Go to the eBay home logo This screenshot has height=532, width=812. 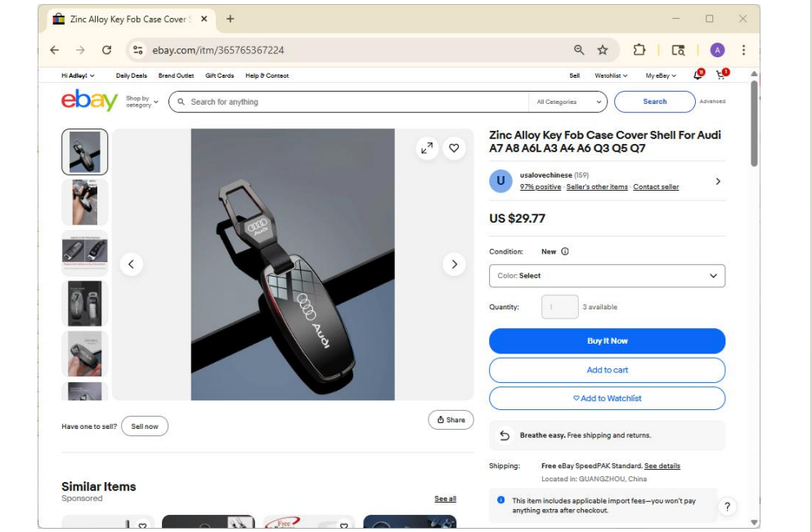[90, 100]
